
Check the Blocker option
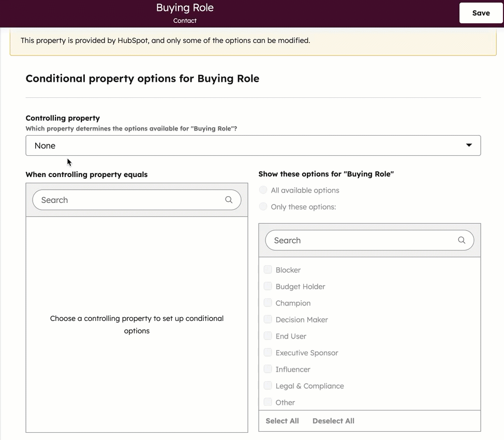coord(268,270)
